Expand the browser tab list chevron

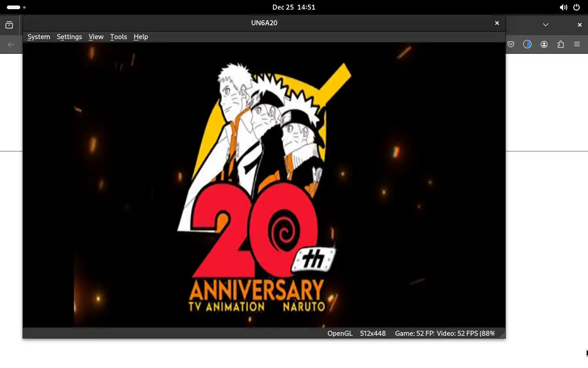pos(546,25)
